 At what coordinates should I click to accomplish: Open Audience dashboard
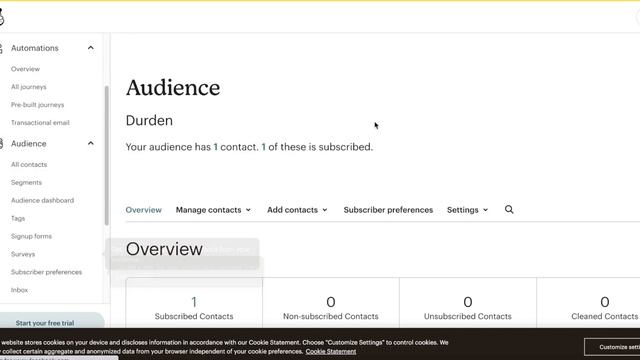pyautogui.click(x=42, y=200)
